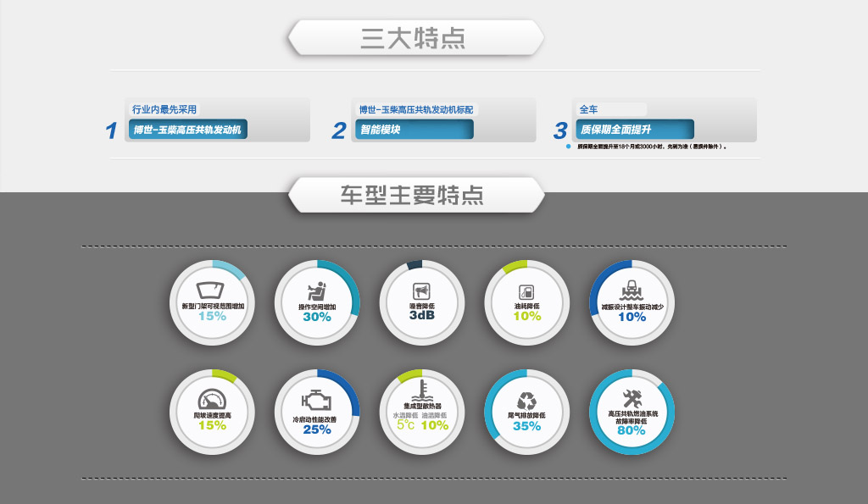Click the warranty footnote text below item 3

[651, 147]
